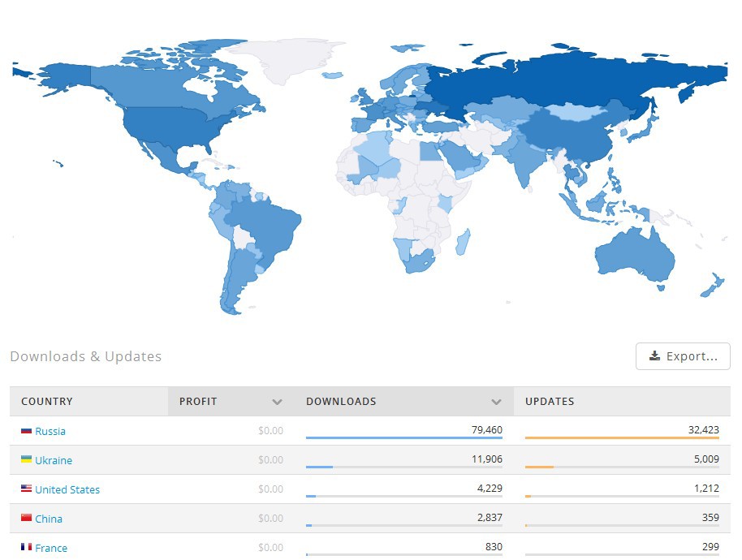Viewport: 742px width, 560px height.
Task: Click the download icon on Export button
Action: 654,355
